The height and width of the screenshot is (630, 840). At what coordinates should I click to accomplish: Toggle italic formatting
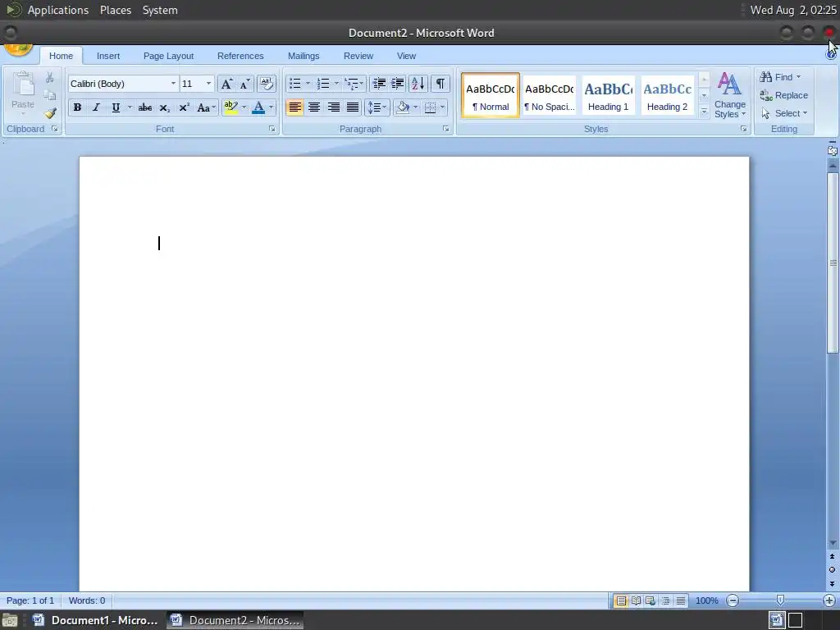[97, 107]
